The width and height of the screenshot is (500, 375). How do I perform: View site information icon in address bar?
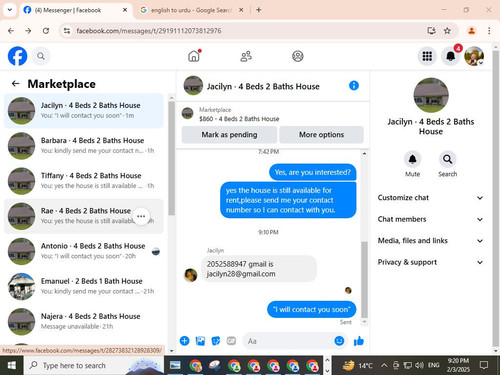pyautogui.click(x=67, y=31)
